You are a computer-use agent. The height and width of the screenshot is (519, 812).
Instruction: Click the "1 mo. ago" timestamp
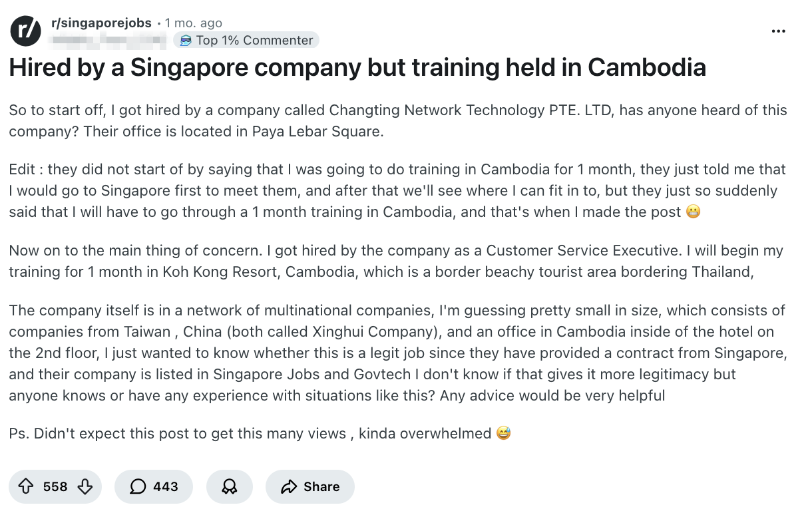click(194, 23)
